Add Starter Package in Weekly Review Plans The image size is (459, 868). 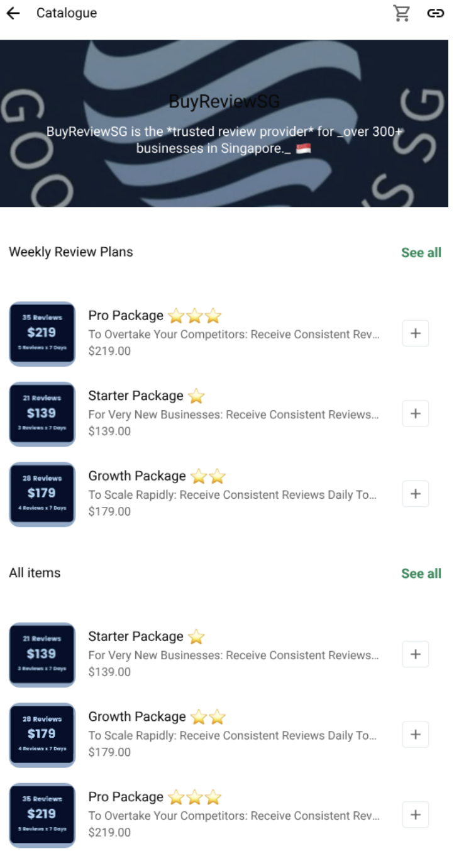pyautogui.click(x=416, y=414)
